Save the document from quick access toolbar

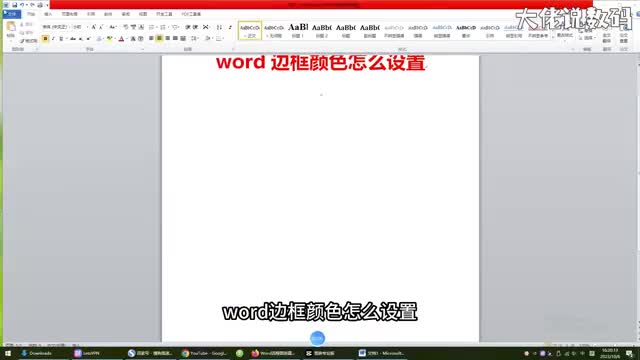[x=14, y=5]
